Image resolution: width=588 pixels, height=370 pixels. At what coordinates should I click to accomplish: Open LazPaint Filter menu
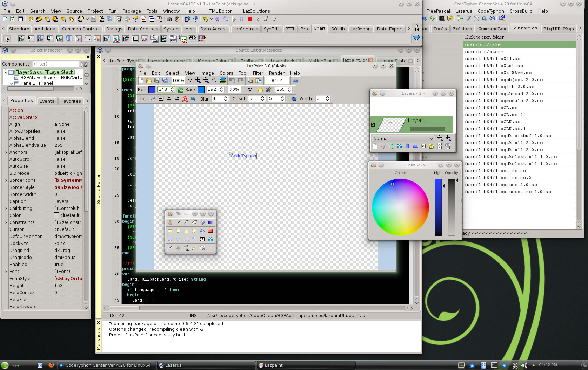(x=258, y=73)
